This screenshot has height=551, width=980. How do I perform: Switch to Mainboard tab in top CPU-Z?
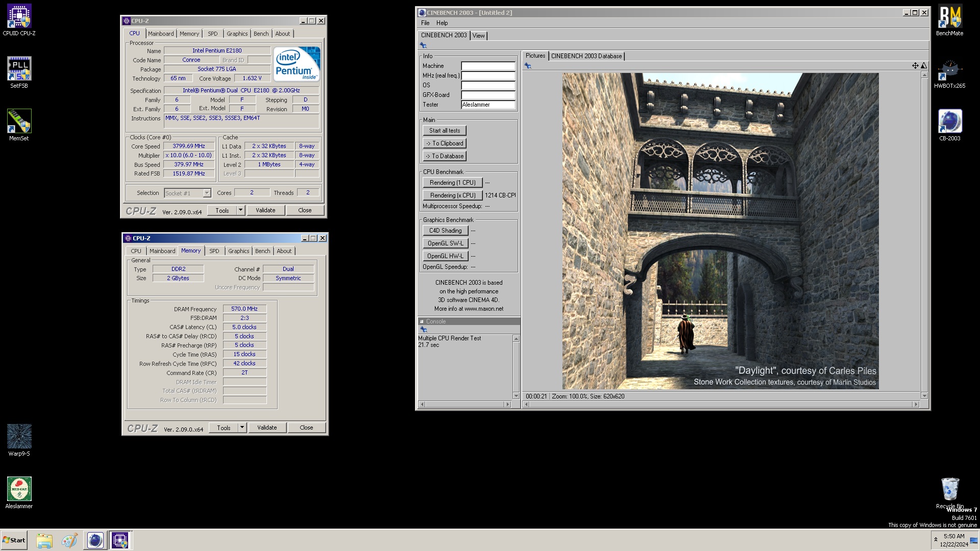click(161, 34)
